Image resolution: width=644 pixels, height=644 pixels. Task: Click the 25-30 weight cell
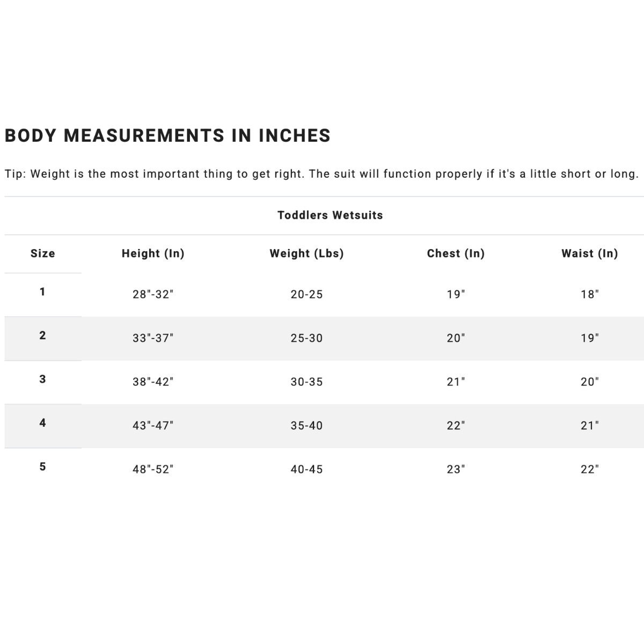pyautogui.click(x=306, y=338)
